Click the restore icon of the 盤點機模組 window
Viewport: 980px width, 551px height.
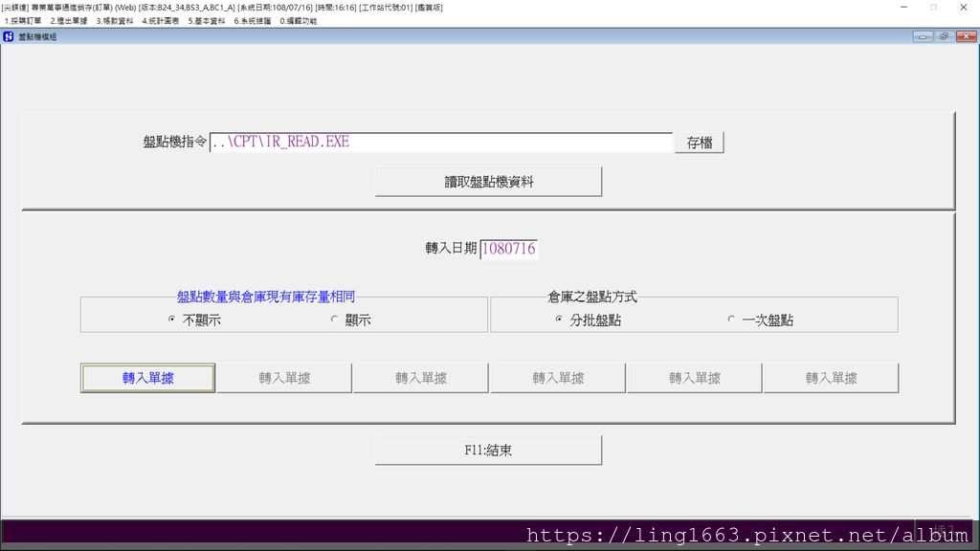tap(943, 36)
